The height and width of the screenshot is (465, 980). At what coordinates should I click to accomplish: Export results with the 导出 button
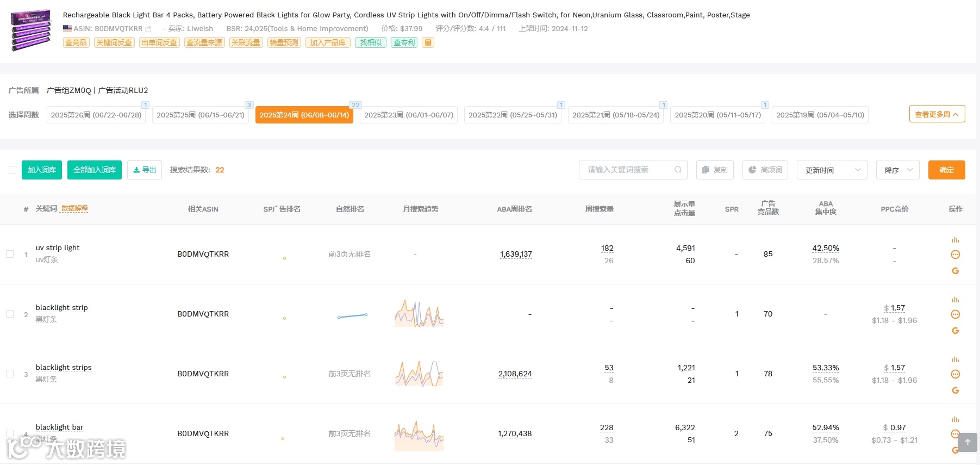pos(145,170)
